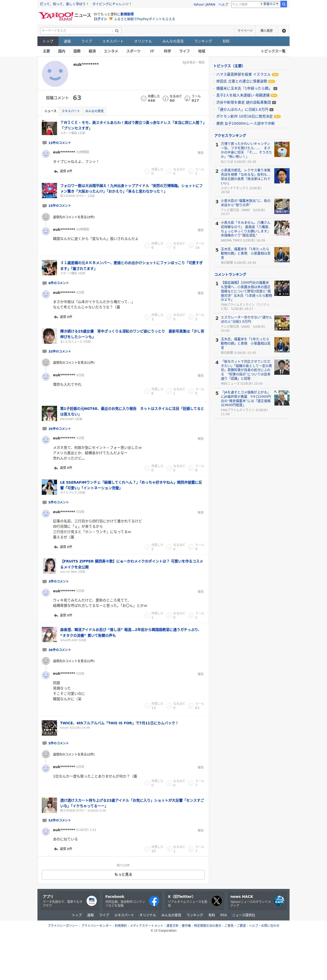Click the news HACK icon in the footer

pyautogui.click(x=279, y=901)
